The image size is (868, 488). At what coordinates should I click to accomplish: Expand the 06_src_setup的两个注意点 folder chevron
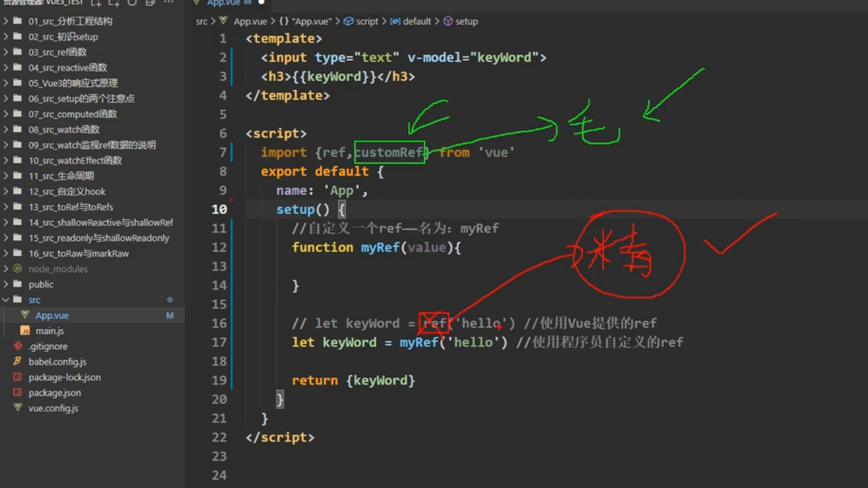tap(6, 99)
